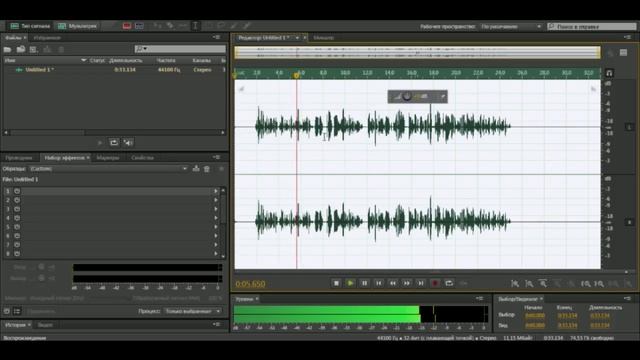Viewport: 640px width, 360px height.
Task: Click the Files panel search field
Action: tap(180, 49)
